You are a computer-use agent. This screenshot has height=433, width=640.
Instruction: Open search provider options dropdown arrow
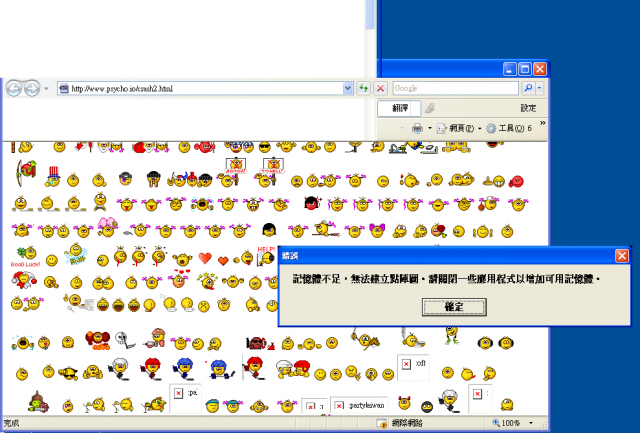click(540, 88)
